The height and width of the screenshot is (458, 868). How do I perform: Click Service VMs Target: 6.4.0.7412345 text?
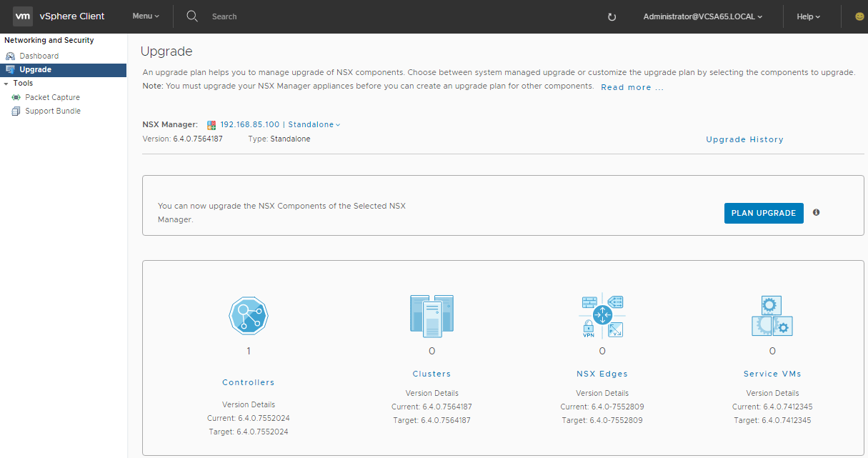pos(772,420)
